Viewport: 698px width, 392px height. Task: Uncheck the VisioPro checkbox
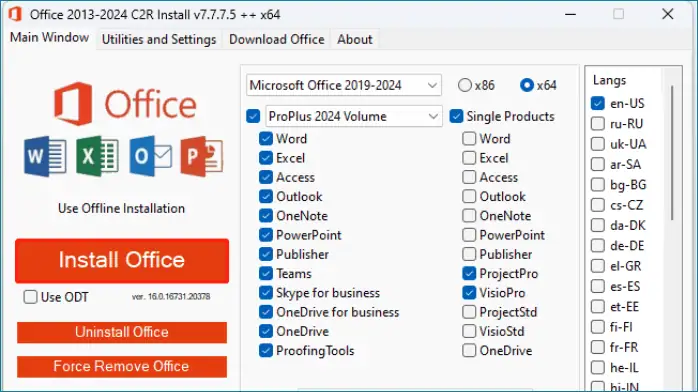click(x=469, y=293)
